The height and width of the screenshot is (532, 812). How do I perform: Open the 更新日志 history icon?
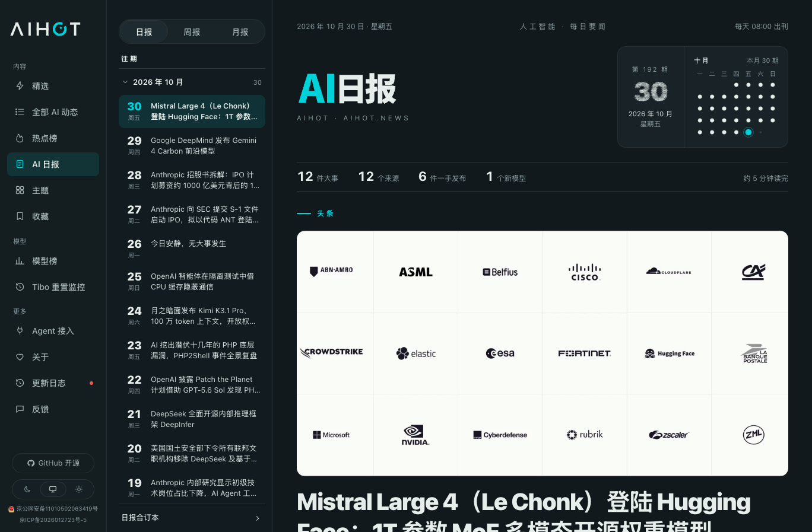click(x=20, y=383)
